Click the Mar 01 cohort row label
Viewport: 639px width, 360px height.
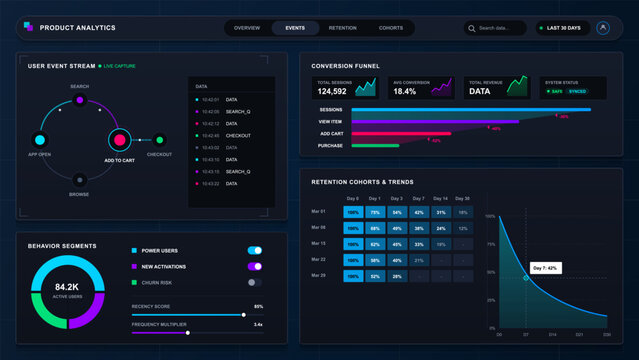[318, 212]
